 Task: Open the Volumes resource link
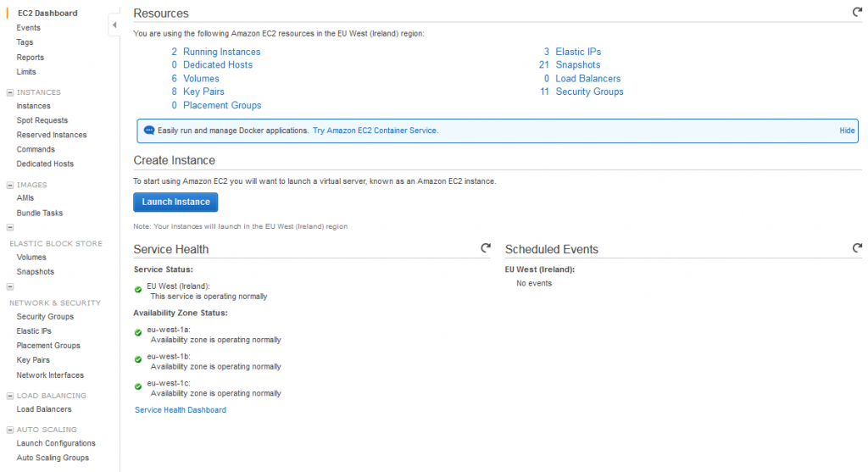coord(201,79)
